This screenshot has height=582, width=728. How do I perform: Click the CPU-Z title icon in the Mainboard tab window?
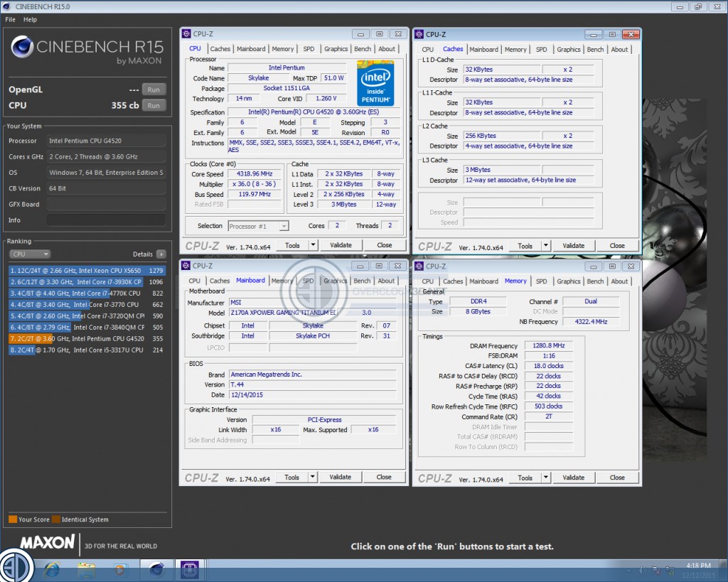click(x=186, y=266)
